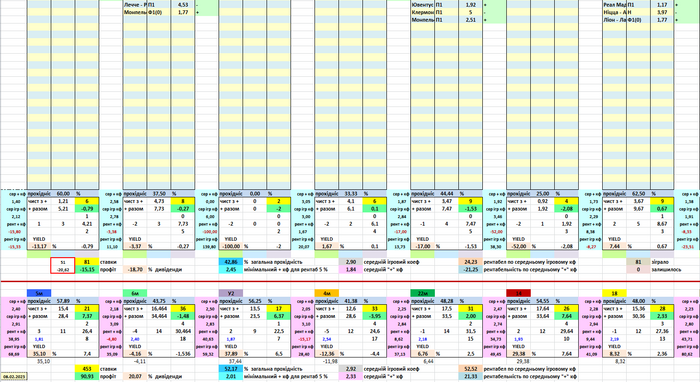Click the 54,55 pass-rate cell
Image resolution: width=700 pixels, height=382 pixels.
[542, 301]
